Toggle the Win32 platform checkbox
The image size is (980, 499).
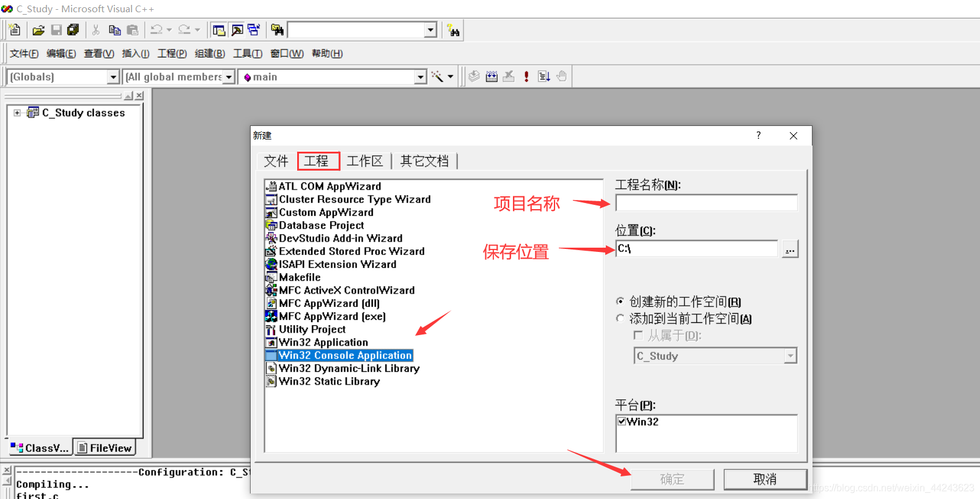point(622,421)
